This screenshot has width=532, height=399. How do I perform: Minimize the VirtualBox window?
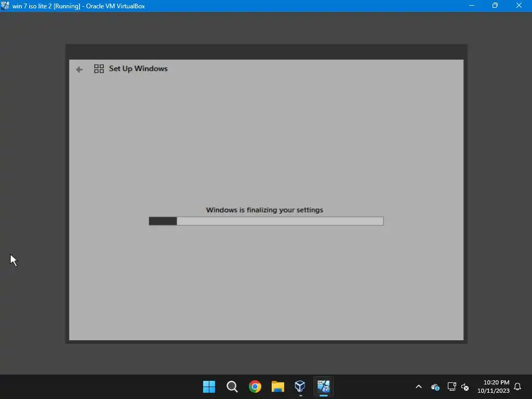(472, 6)
